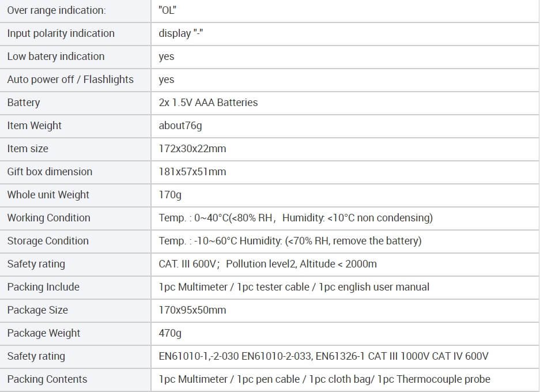Click the "about76g" item weight value
This screenshot has height=392, width=540.
[180, 126]
